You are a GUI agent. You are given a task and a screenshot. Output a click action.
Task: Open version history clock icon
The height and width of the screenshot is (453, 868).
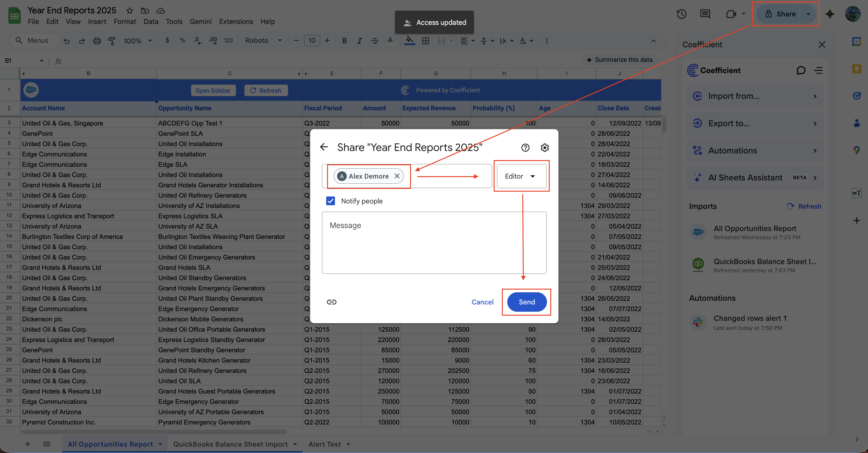(681, 14)
